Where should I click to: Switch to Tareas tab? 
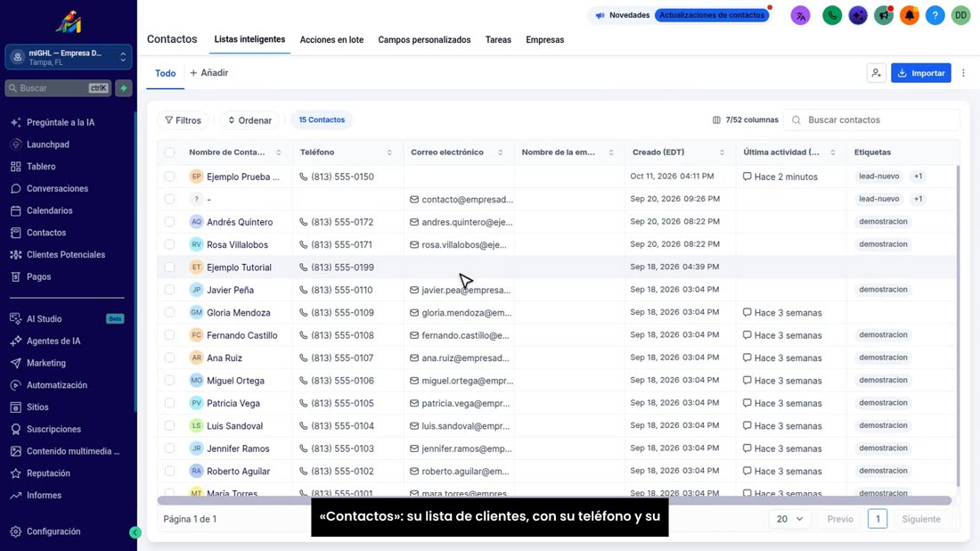coord(498,40)
